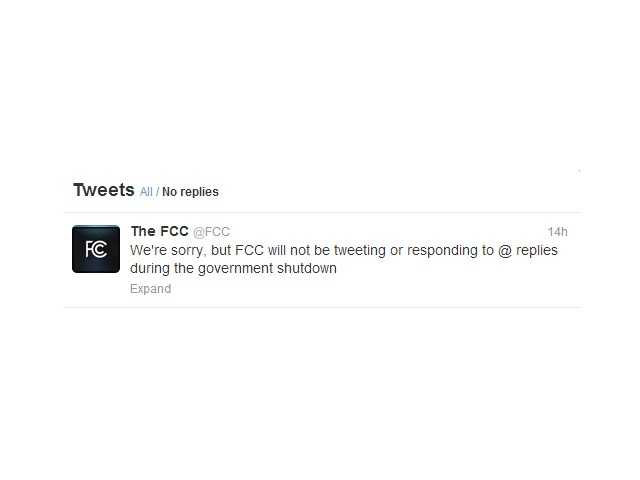Click the tweet text starting We're sorry
640x480 pixels.
point(344,259)
